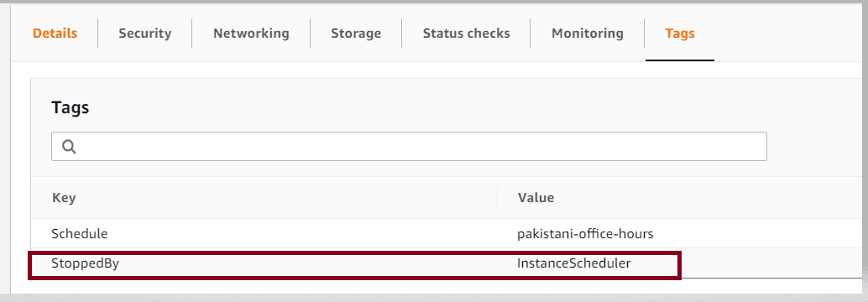Open the Security tab
The image size is (868, 302).
(145, 34)
